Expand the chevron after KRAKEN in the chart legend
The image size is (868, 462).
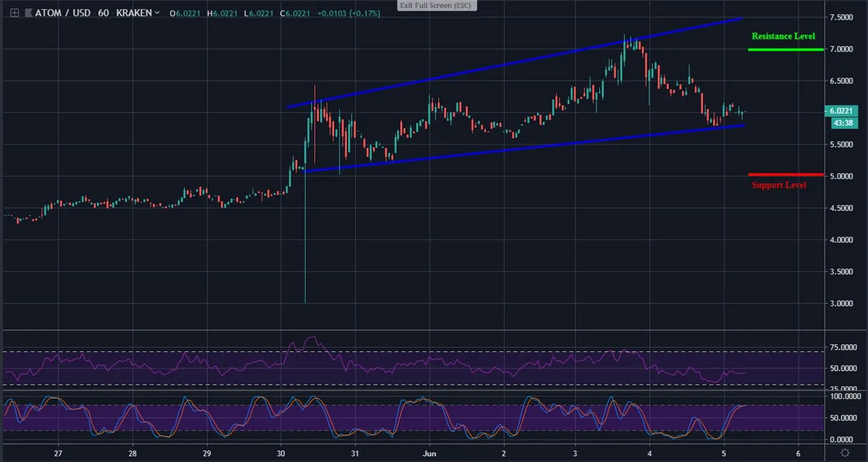point(156,13)
